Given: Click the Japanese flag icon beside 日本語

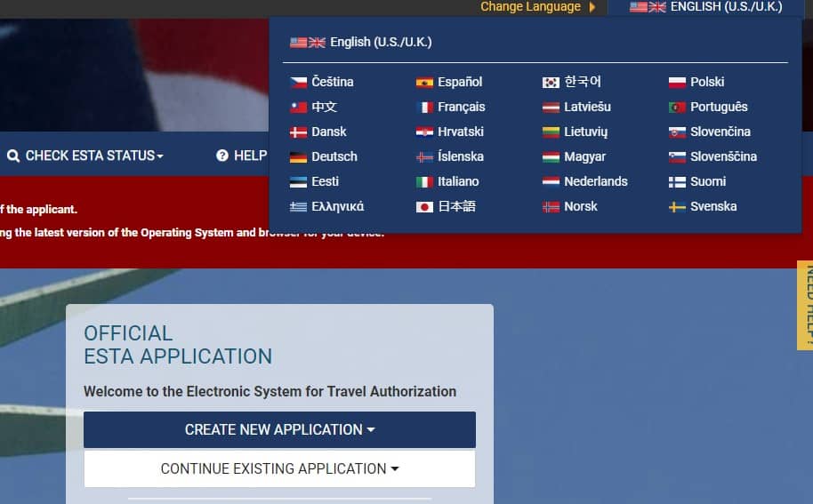Looking at the screenshot, I should point(424,207).
